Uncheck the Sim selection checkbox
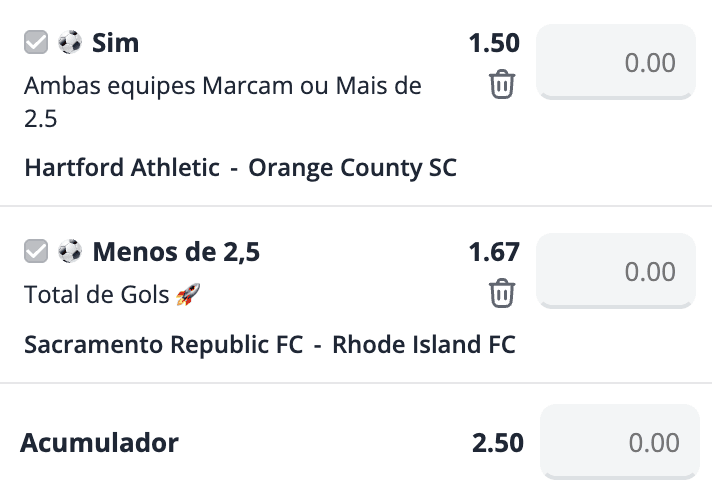712x490 pixels. [36, 42]
